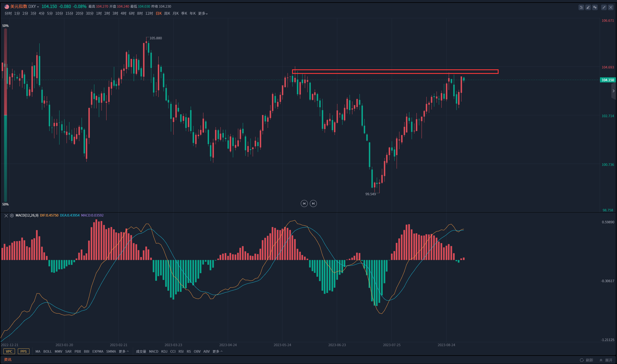
Task: Open the indicator line chart icon
Action: click(581, 7)
